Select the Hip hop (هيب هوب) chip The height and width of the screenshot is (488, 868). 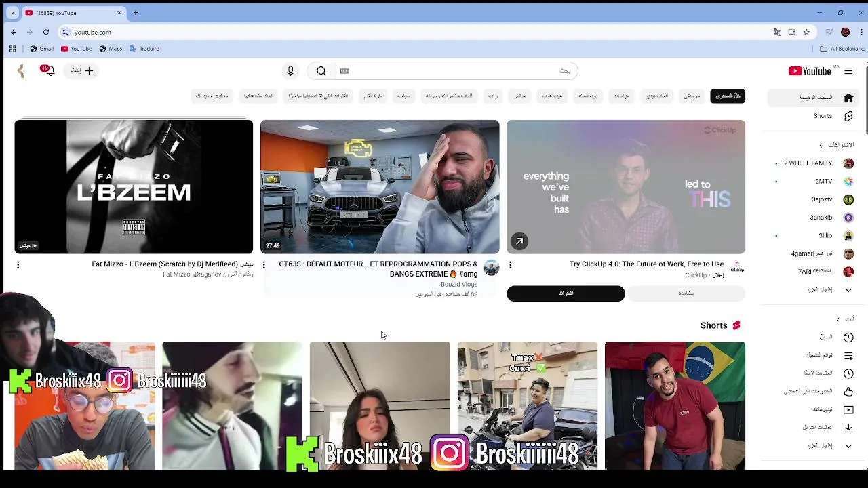[552, 96]
